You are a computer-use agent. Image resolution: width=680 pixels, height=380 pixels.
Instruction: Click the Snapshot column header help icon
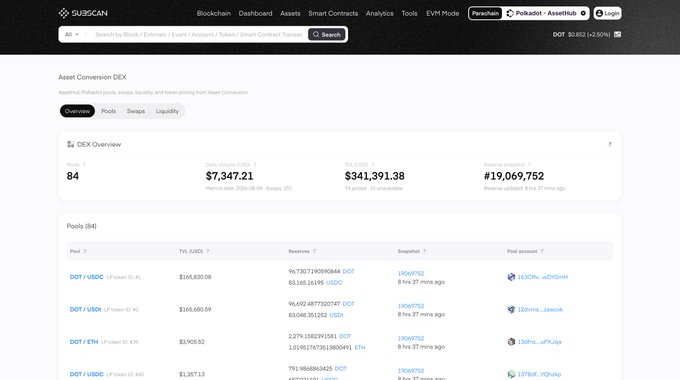pos(425,251)
